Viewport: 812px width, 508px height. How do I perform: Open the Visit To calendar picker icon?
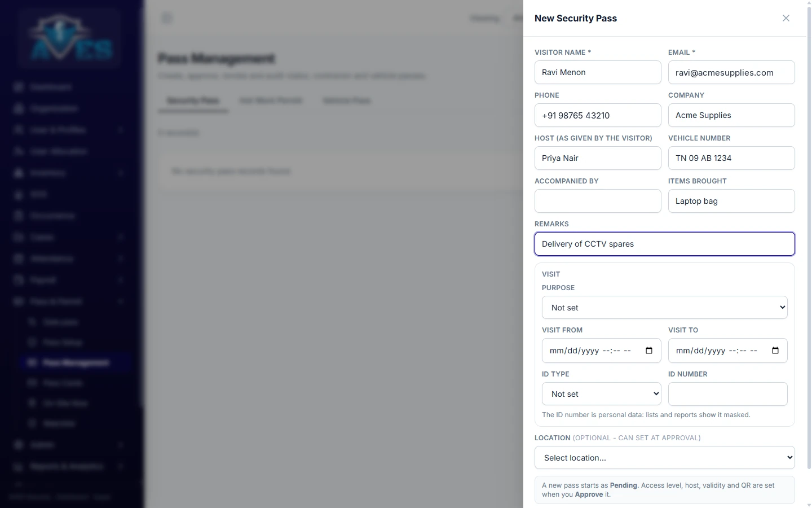point(775,351)
